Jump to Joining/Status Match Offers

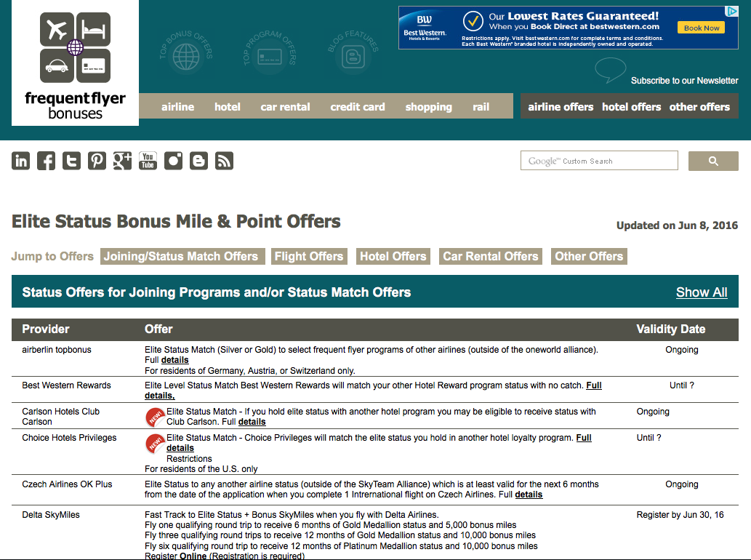(x=181, y=256)
